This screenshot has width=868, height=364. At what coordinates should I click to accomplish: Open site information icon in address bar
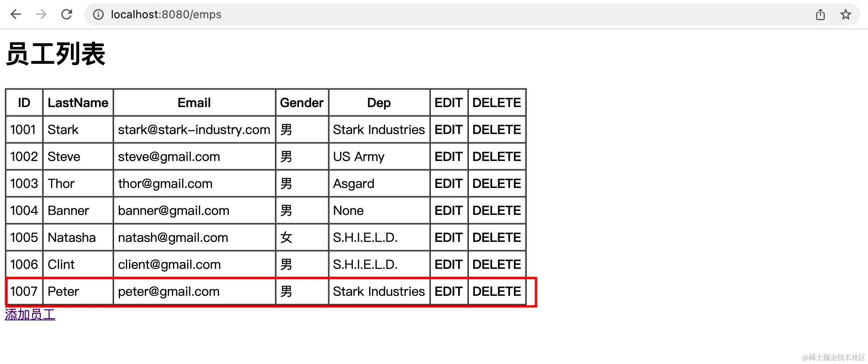pyautogui.click(x=98, y=15)
